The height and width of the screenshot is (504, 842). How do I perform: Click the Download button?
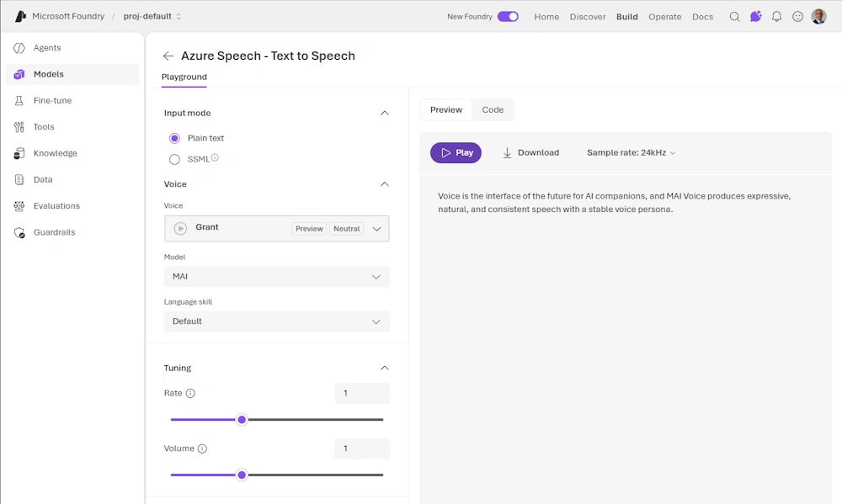530,153
